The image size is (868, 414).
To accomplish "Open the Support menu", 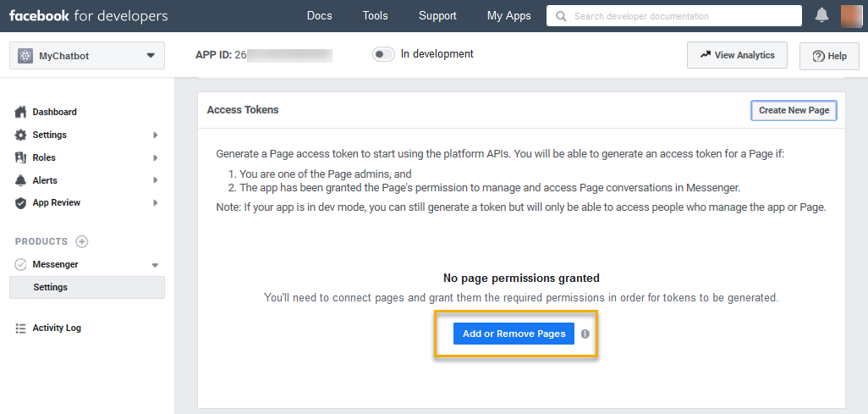I will tap(437, 15).
